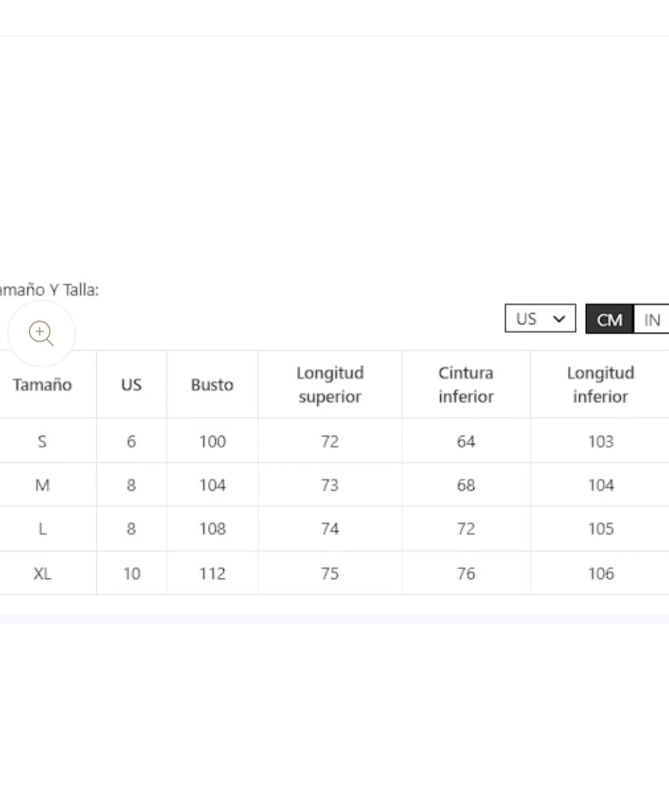Open the US region size dropdown
The width and height of the screenshot is (669, 812).
click(540, 319)
